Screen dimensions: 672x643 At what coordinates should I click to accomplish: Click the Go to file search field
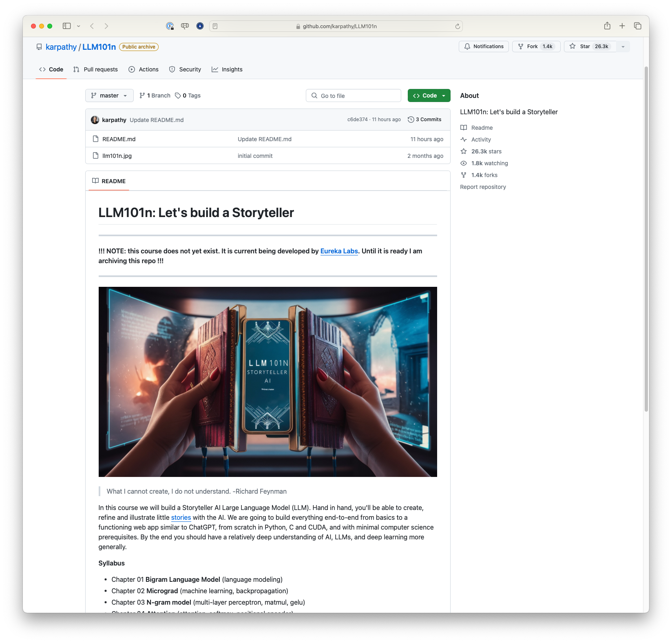(x=354, y=95)
